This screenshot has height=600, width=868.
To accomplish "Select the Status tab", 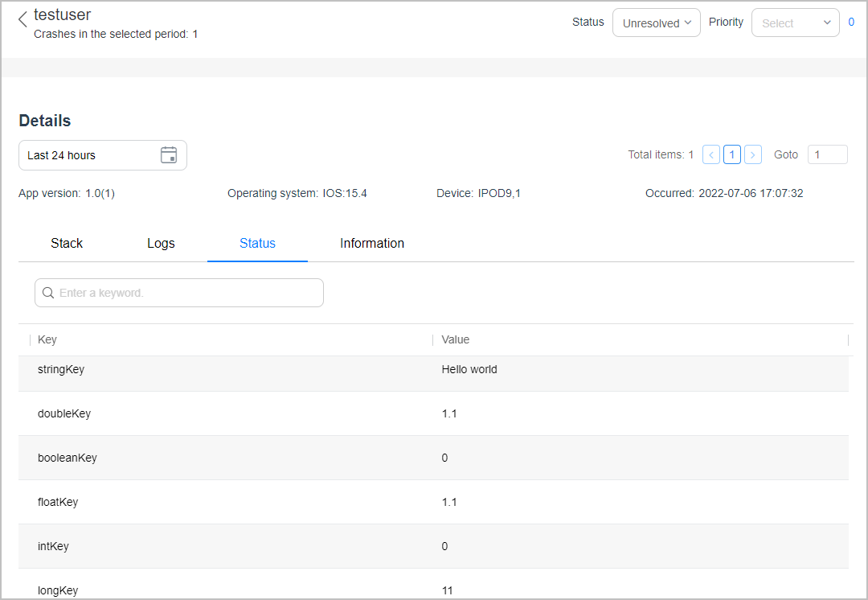I will pyautogui.click(x=257, y=243).
